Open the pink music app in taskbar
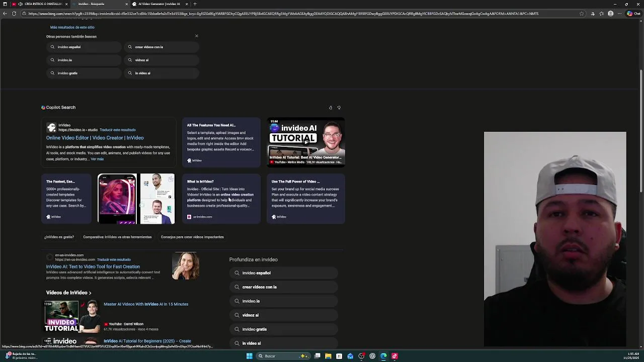Viewport: 644px width, 362px height. [x=394, y=356]
